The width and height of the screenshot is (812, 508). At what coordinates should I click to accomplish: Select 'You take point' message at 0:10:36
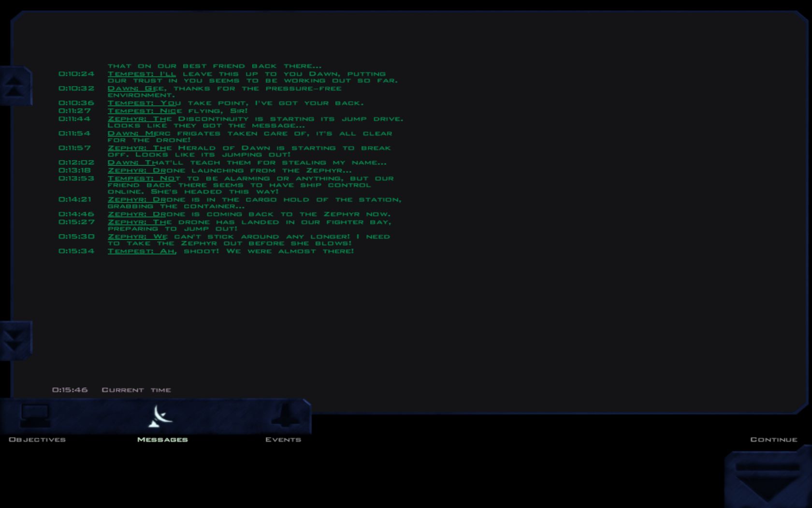211,103
